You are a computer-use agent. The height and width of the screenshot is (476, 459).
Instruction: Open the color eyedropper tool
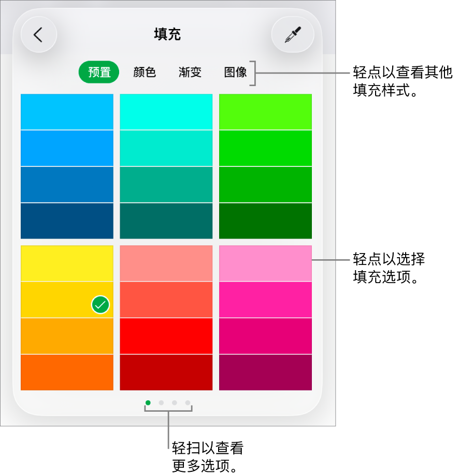[x=292, y=34]
